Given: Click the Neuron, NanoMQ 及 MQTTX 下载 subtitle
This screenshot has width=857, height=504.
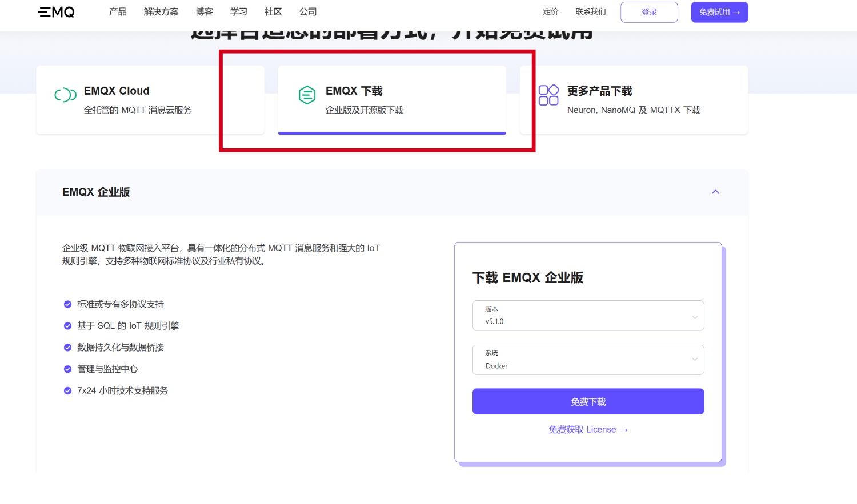Looking at the screenshot, I should (634, 110).
